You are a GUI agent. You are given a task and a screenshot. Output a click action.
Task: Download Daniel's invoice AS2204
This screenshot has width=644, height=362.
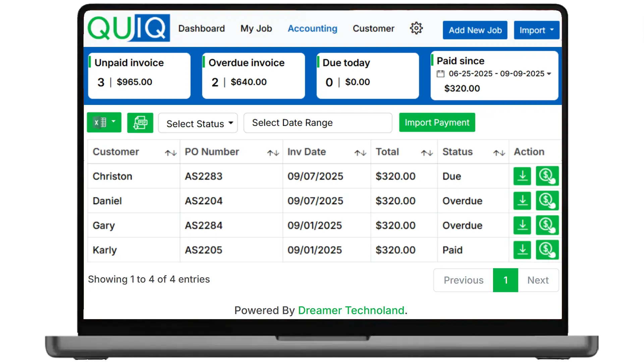[x=522, y=201]
